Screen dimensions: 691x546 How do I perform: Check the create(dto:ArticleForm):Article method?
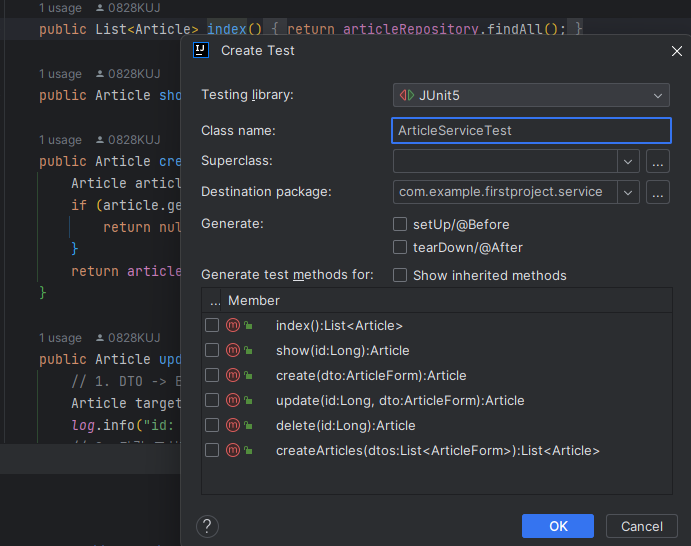(212, 375)
